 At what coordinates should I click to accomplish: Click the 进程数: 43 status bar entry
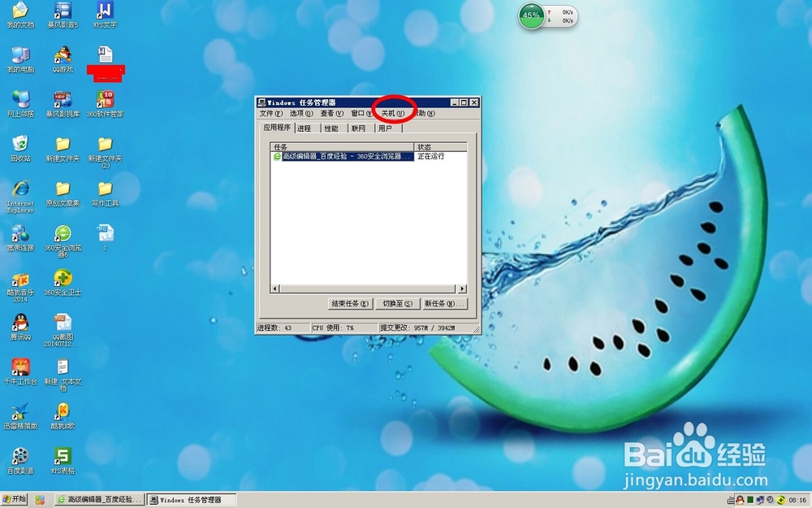pyautogui.click(x=283, y=328)
